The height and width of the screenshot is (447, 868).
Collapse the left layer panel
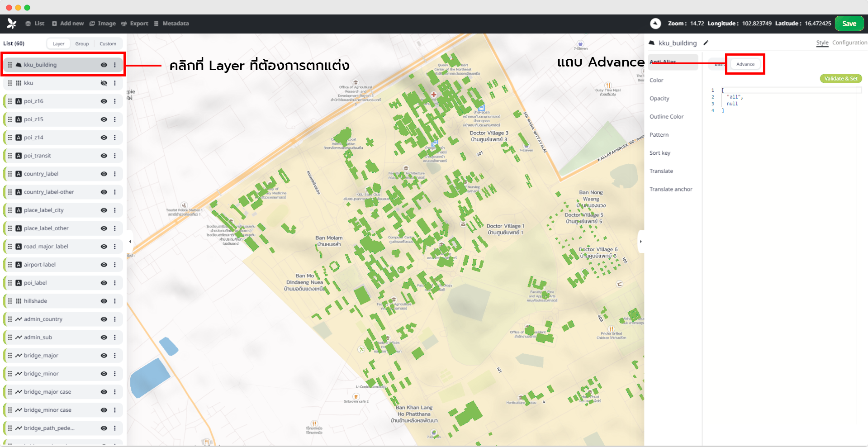coord(130,242)
